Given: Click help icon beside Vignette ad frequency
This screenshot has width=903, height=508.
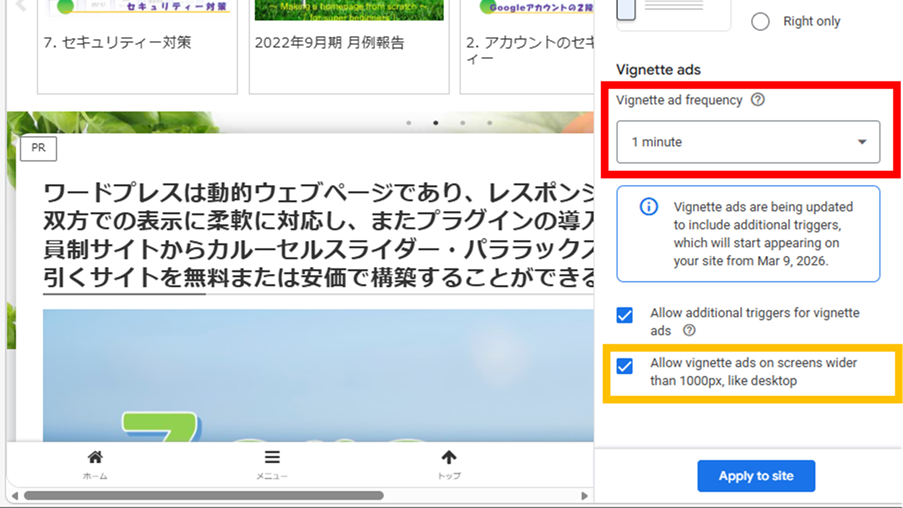Looking at the screenshot, I should tap(757, 100).
